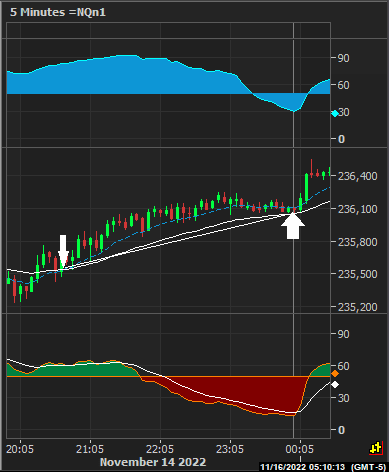The image size is (389, 472).
Task: Select the orange diamond marker on the bottom indicator axis
Action: 335,374
